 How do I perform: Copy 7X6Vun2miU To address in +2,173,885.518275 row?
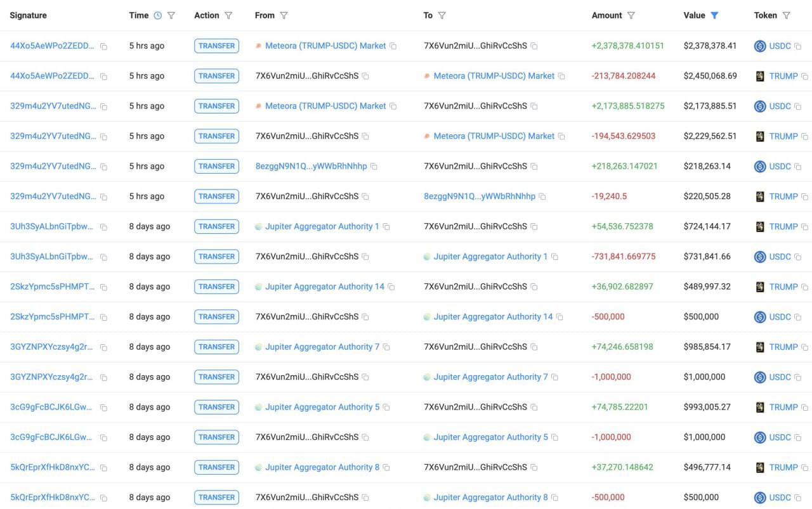pyautogui.click(x=534, y=106)
